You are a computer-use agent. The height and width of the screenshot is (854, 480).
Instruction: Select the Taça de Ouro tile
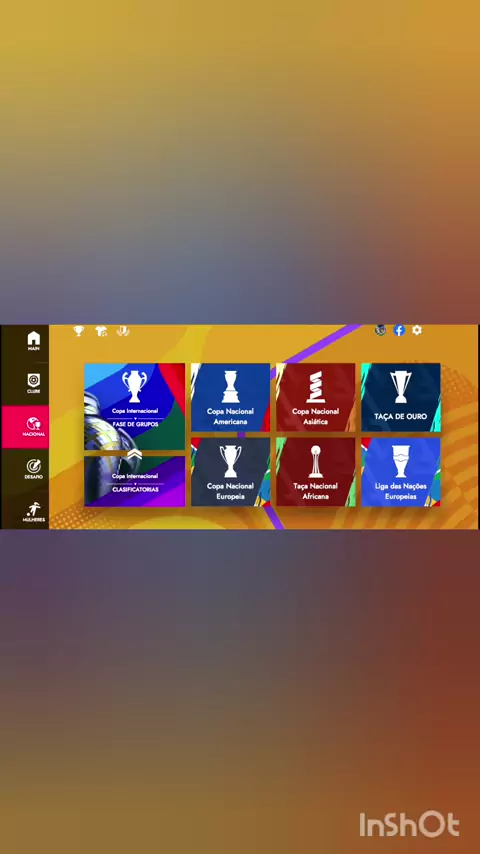(x=400, y=397)
